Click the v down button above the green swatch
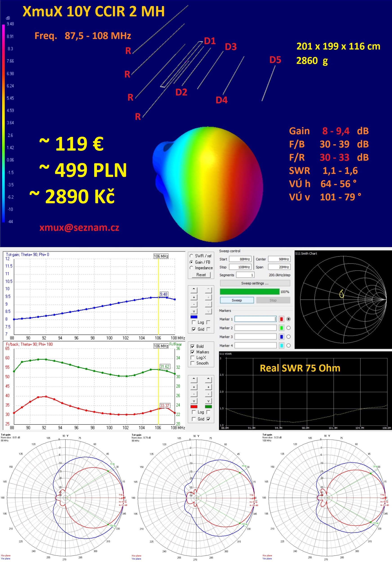This screenshot has height=563, width=392. [x=208, y=401]
